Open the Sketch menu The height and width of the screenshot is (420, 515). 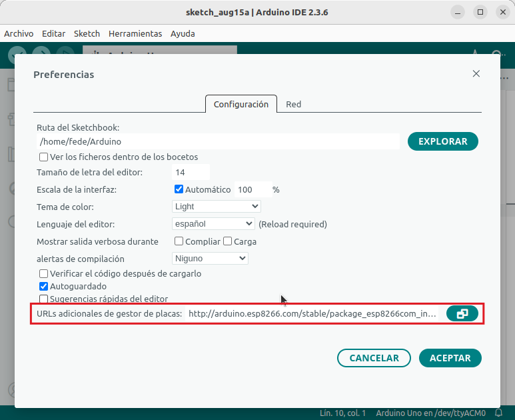click(87, 33)
